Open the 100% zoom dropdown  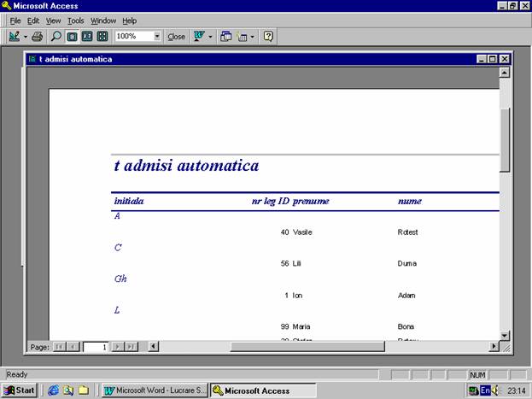(x=157, y=37)
